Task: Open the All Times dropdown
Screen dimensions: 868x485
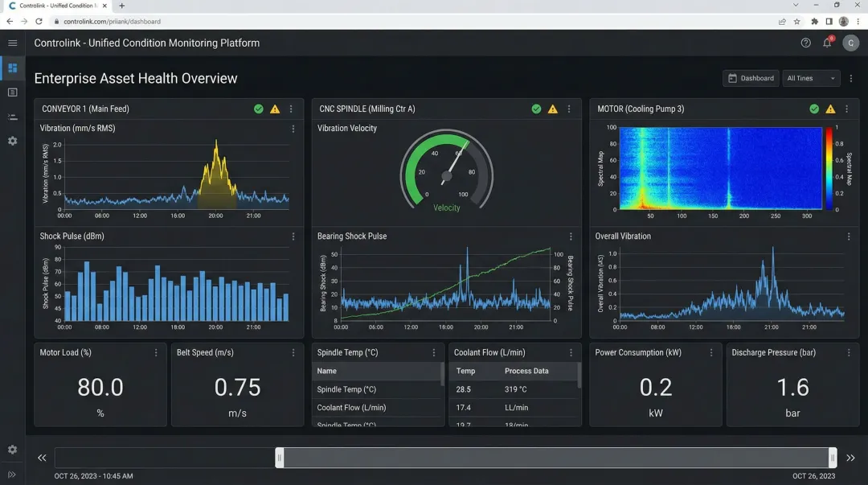Action: click(x=812, y=78)
